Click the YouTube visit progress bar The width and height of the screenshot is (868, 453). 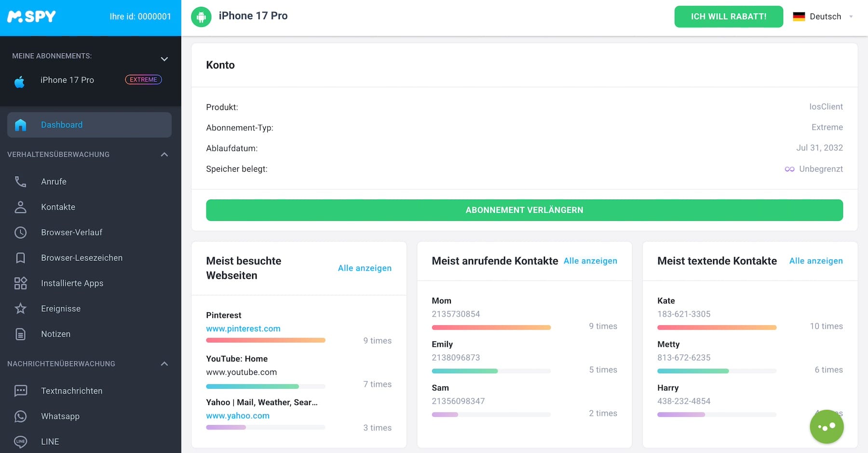266,386
